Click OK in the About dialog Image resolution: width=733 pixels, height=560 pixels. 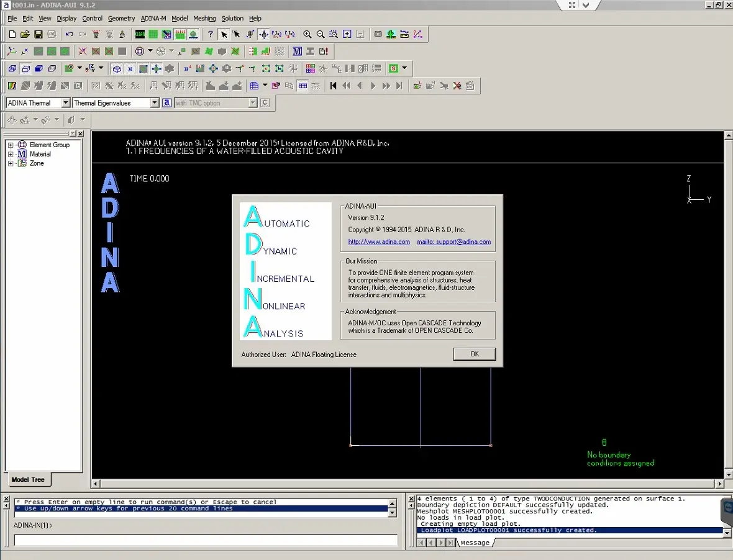(x=475, y=354)
